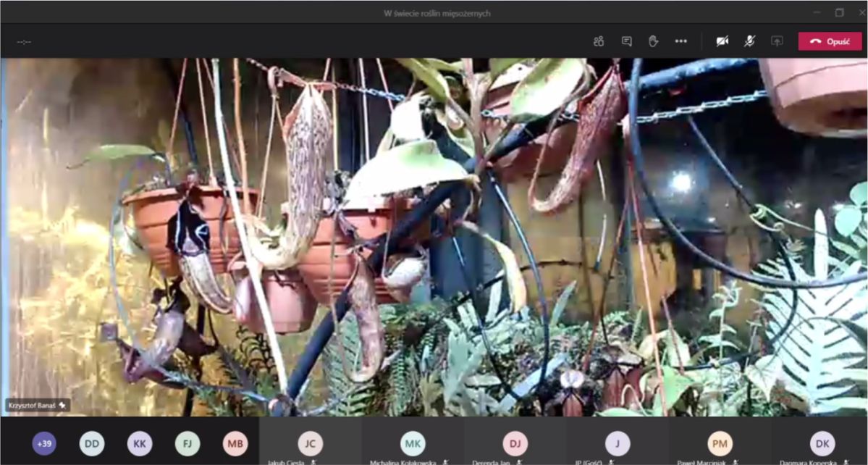Select the KK participant avatar
This screenshot has width=868, height=465.
coord(140,443)
